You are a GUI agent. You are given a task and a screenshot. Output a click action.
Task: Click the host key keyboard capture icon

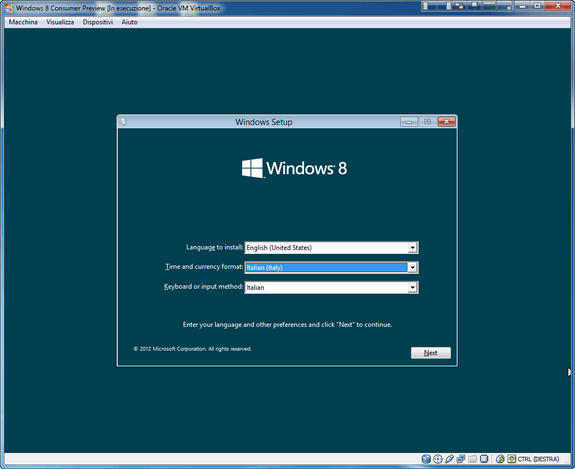pyautogui.click(x=512, y=459)
